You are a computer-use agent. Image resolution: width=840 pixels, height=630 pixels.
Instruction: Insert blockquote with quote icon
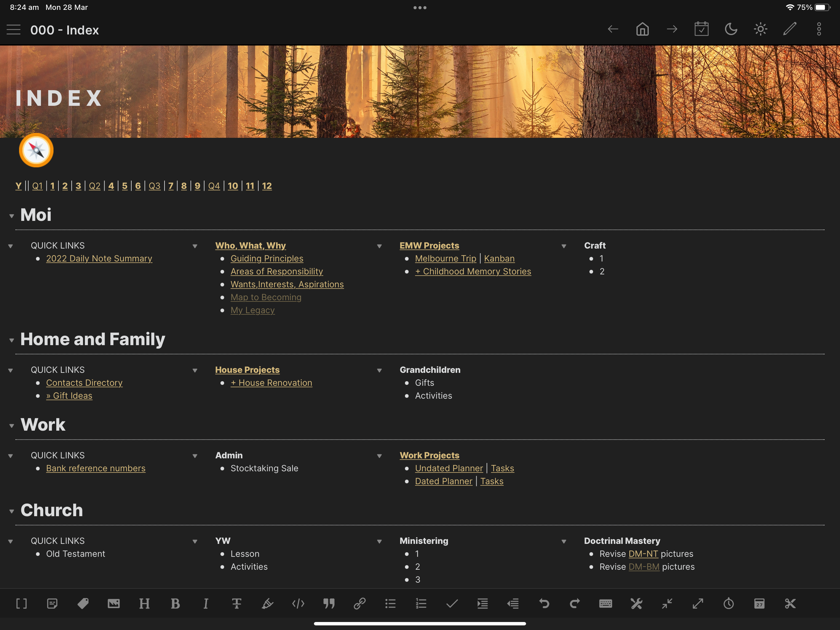[329, 604]
